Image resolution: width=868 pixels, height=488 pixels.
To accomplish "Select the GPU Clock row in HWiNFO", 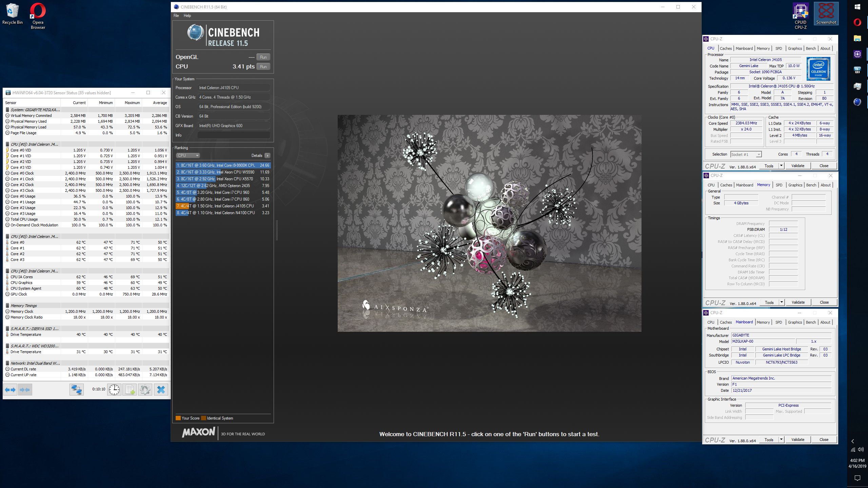I will (86, 294).
